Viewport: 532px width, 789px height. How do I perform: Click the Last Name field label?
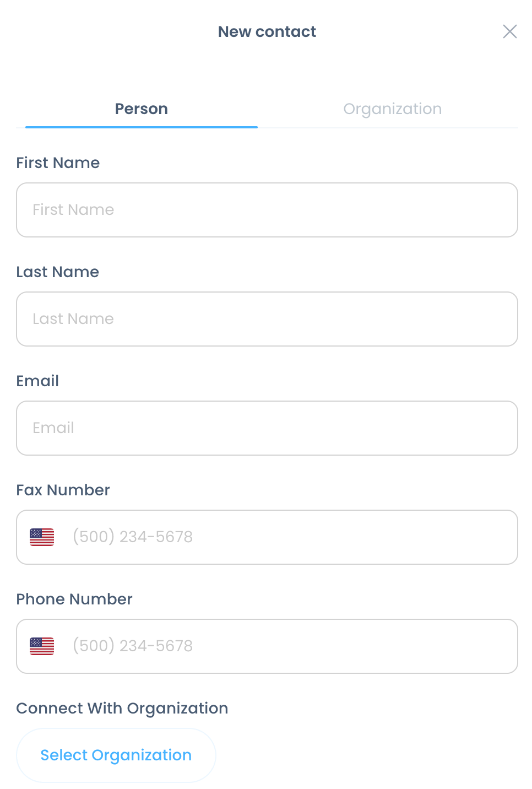click(x=58, y=272)
